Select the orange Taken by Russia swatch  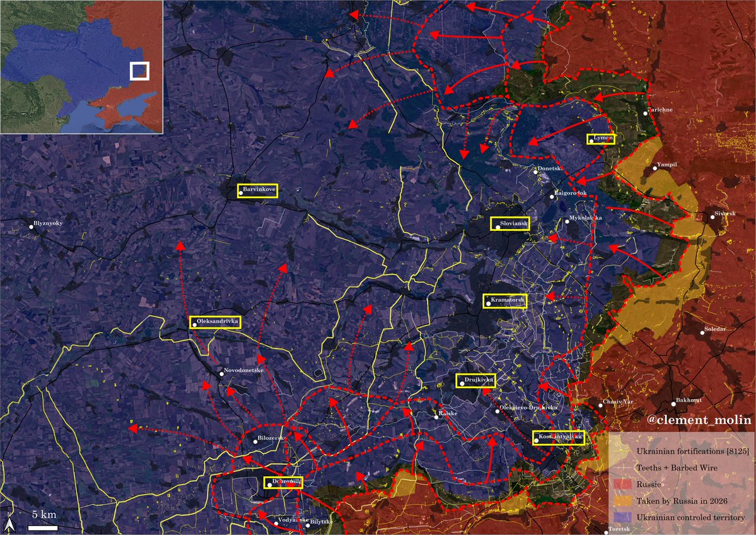pyautogui.click(x=622, y=501)
